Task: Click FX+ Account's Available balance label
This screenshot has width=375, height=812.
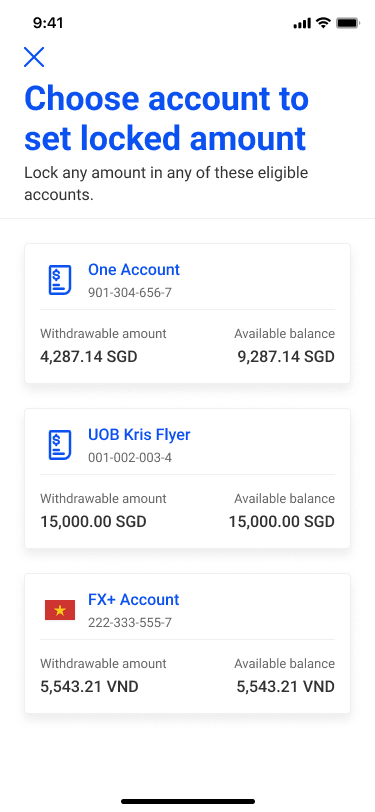Action: 284,663
